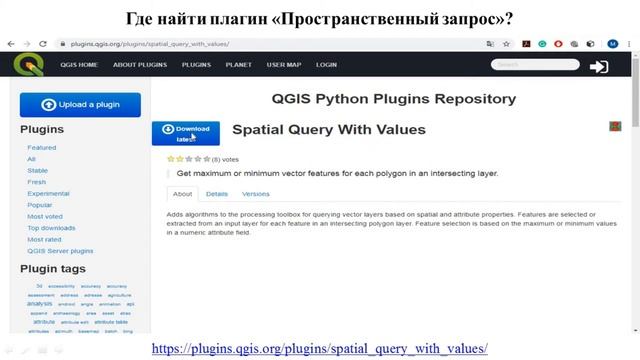Click the attribute table plugin tag
Screen dimensions: 640x360
(111, 322)
